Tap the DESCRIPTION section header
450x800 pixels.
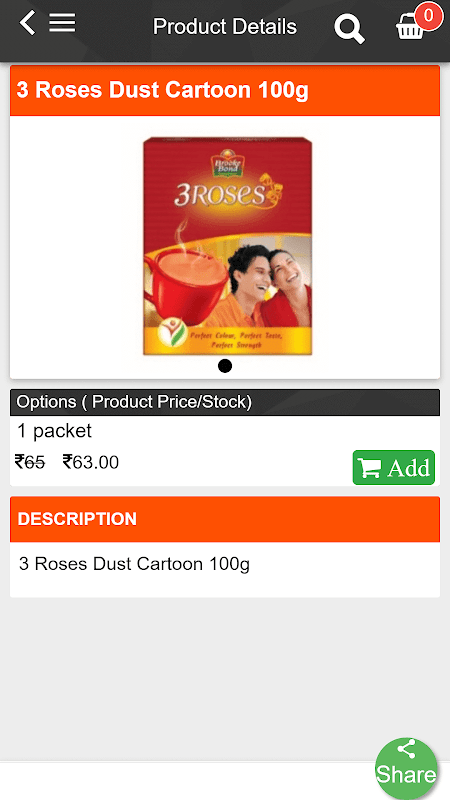pos(225,519)
